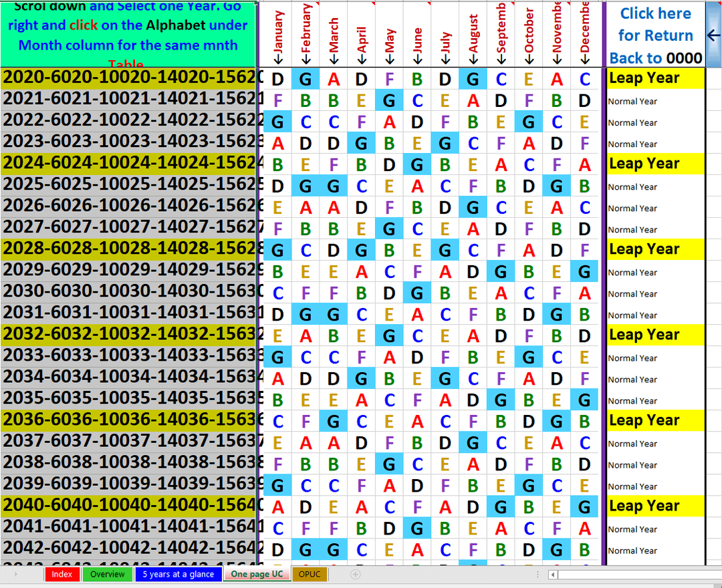Screen dimensions: 722x588
Task: Click the August month header
Action: [473, 35]
